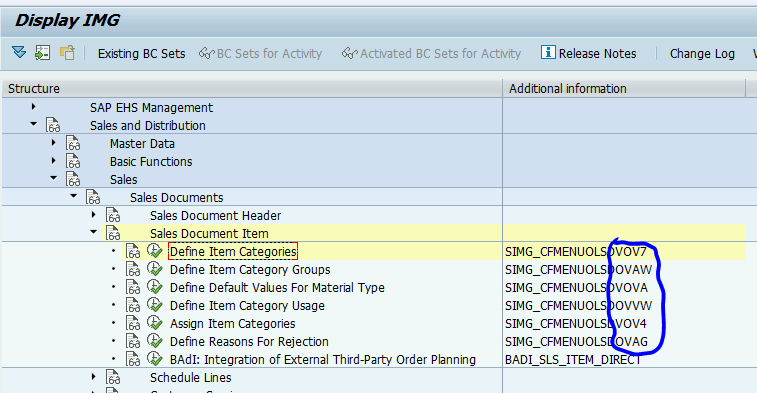Image resolution: width=757 pixels, height=393 pixels.
Task: Open documentation icon for Define Item Categories
Action: tap(133, 252)
